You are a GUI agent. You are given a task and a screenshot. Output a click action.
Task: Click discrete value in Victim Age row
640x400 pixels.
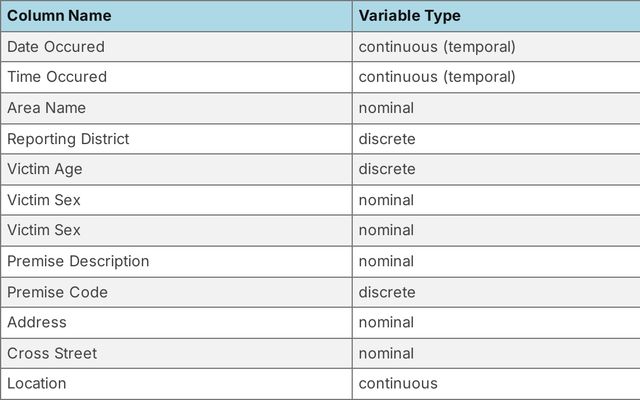point(387,169)
